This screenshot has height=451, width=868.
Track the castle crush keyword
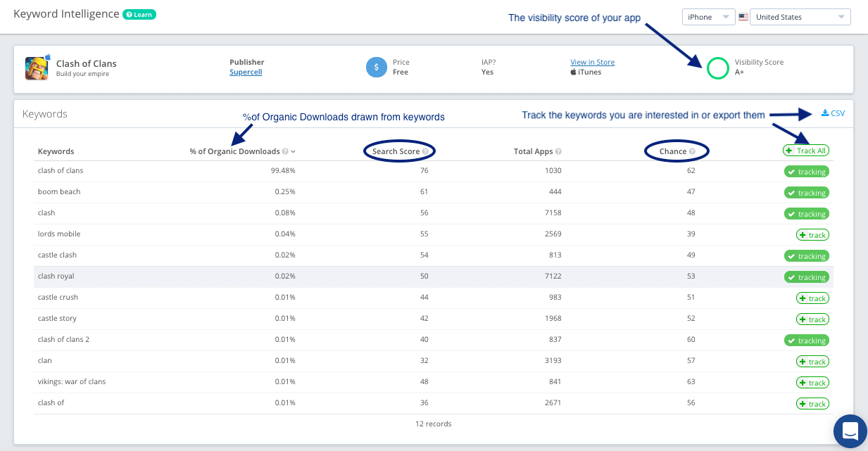pos(812,298)
